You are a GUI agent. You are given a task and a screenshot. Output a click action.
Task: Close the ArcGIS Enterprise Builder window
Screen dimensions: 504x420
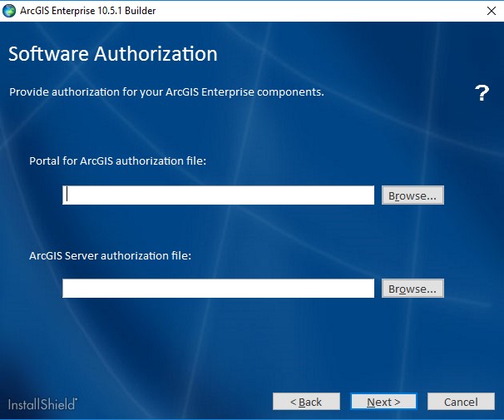point(492,11)
